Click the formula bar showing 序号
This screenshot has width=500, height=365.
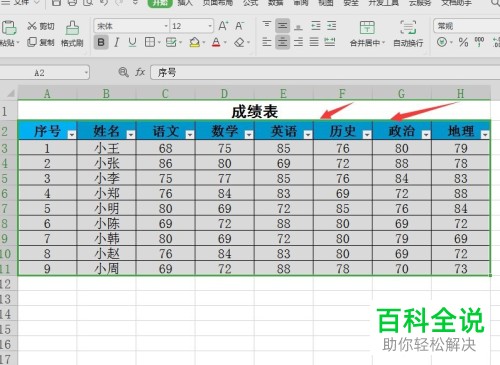(325, 72)
